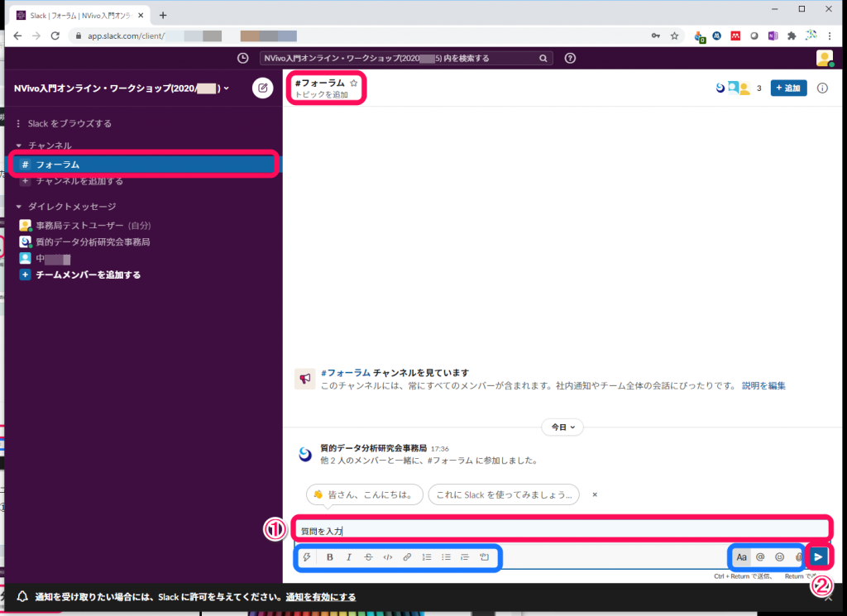Click トピックを追加 under channel name

point(322,95)
